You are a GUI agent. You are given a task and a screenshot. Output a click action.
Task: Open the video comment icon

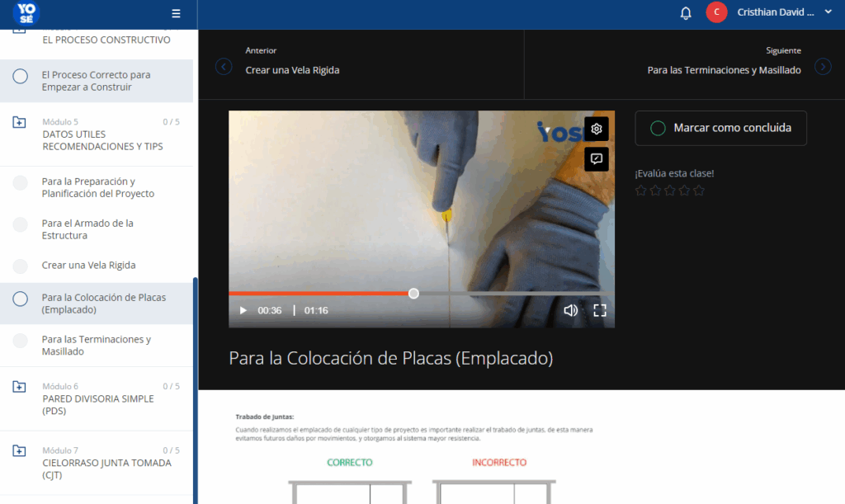pos(597,159)
